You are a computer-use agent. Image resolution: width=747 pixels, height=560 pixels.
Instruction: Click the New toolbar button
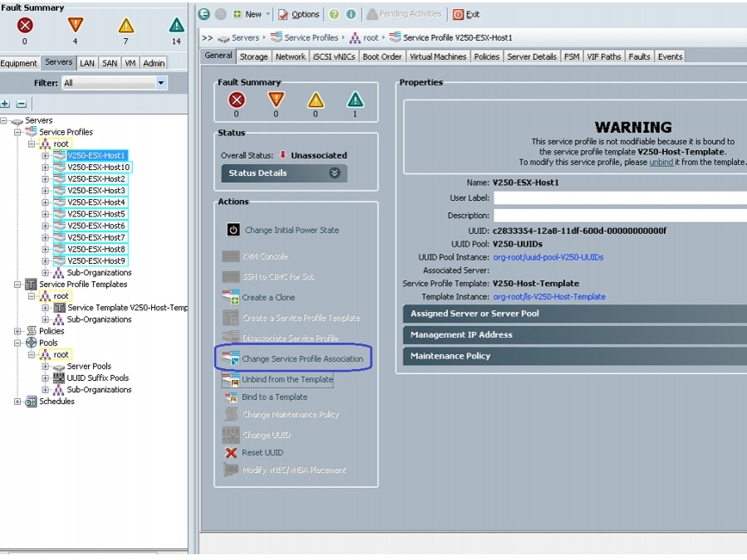pos(247,14)
